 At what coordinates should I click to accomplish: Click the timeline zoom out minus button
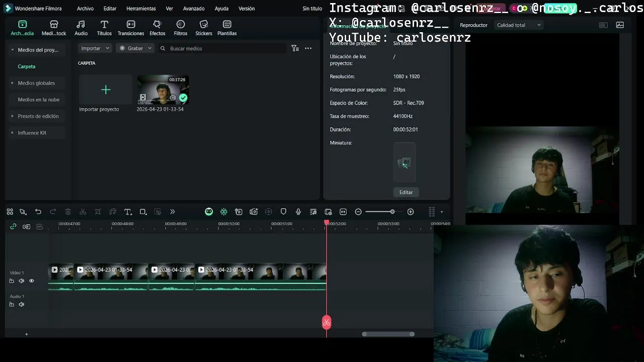358,212
